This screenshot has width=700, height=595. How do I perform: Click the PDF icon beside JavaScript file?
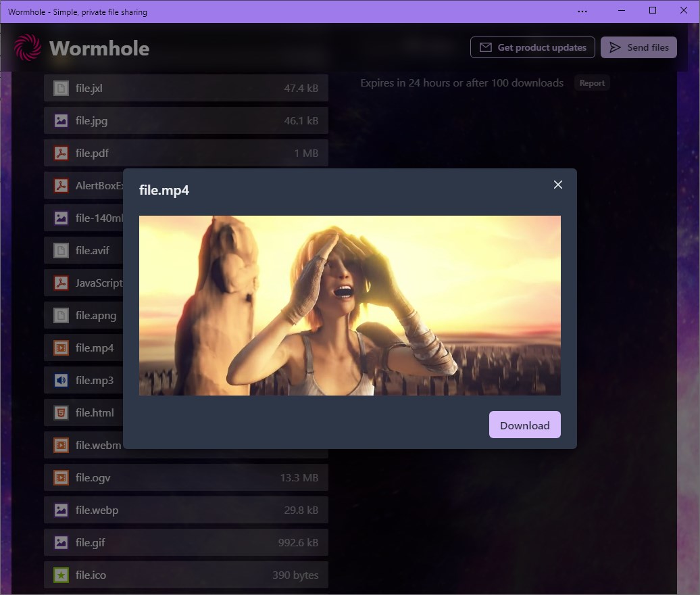tap(61, 283)
